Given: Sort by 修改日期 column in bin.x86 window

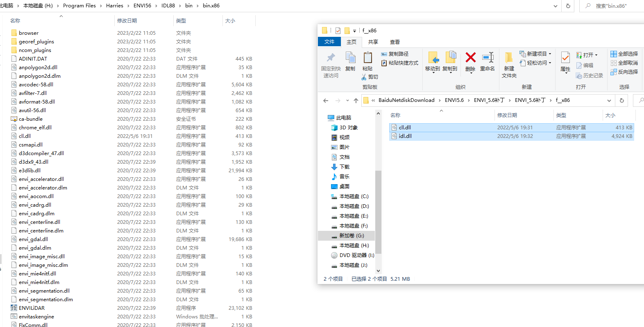Looking at the screenshot, I should point(144,20).
